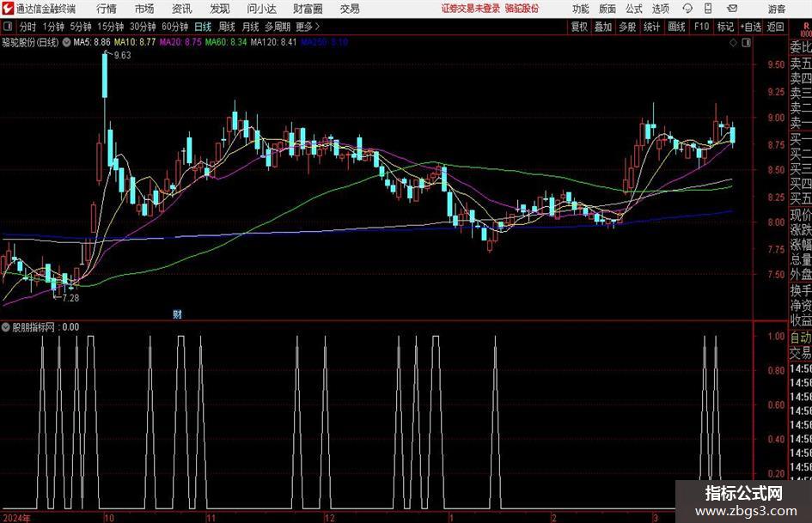Open the 选项 menu
The image size is (812, 523).
tap(661, 9)
